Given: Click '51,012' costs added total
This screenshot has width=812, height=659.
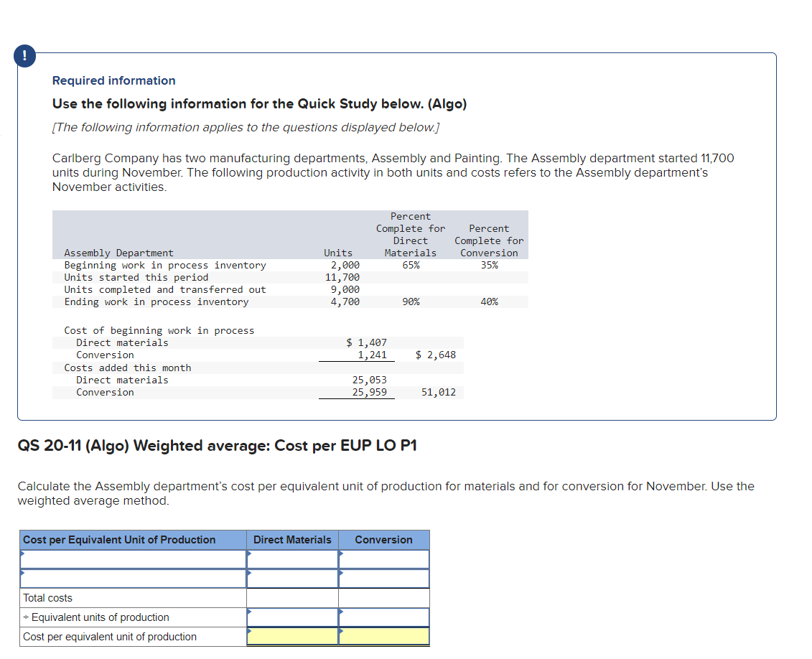Looking at the screenshot, I should click(x=439, y=393).
